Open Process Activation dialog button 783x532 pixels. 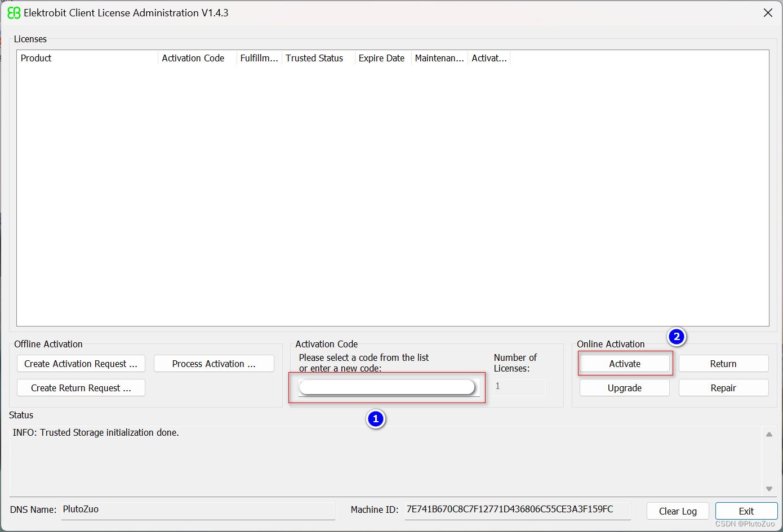(x=214, y=364)
